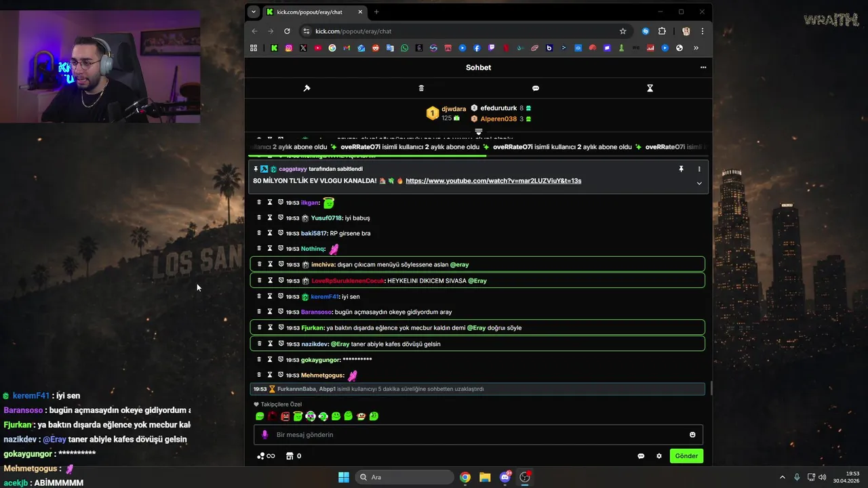The width and height of the screenshot is (868, 488).
Task: Open the Instagram bookmark
Action: 288,48
